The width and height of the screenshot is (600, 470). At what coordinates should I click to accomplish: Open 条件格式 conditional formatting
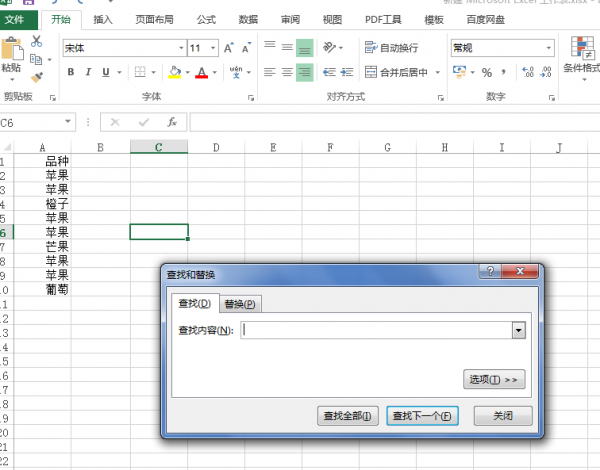(x=582, y=57)
